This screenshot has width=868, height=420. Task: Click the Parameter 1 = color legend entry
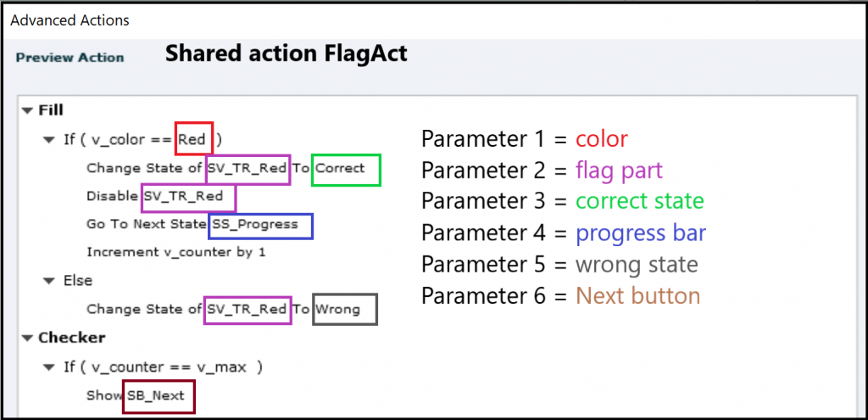[525, 138]
